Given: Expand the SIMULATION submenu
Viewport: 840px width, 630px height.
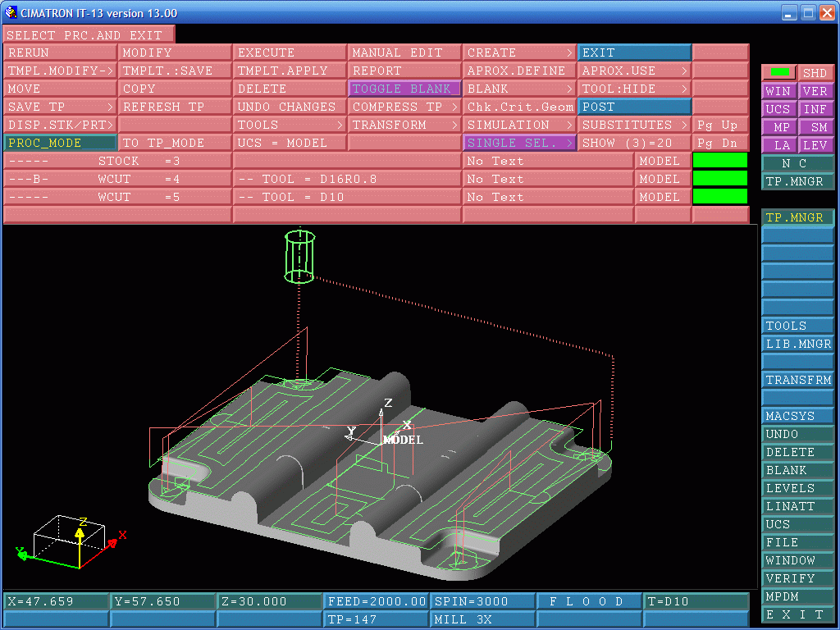Looking at the screenshot, I should pyautogui.click(x=519, y=125).
